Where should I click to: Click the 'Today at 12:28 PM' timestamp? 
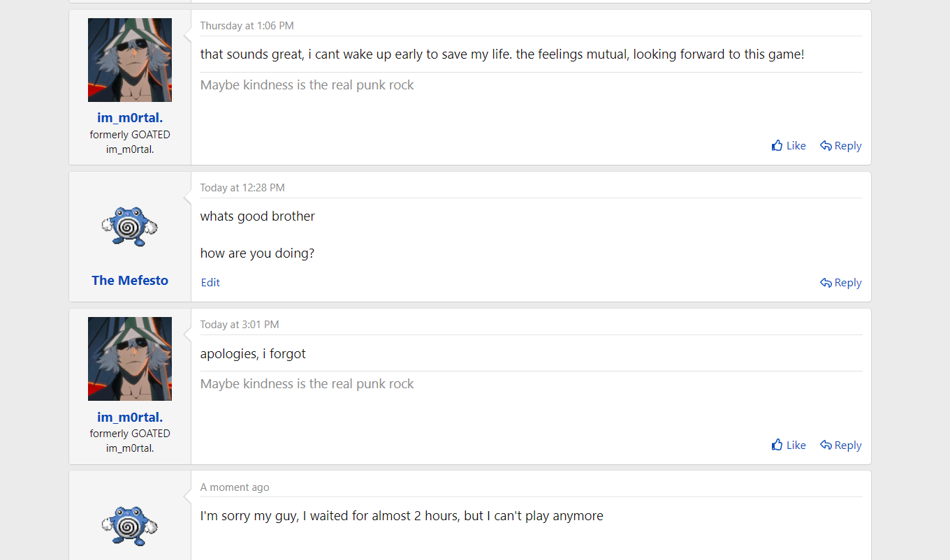click(x=242, y=188)
